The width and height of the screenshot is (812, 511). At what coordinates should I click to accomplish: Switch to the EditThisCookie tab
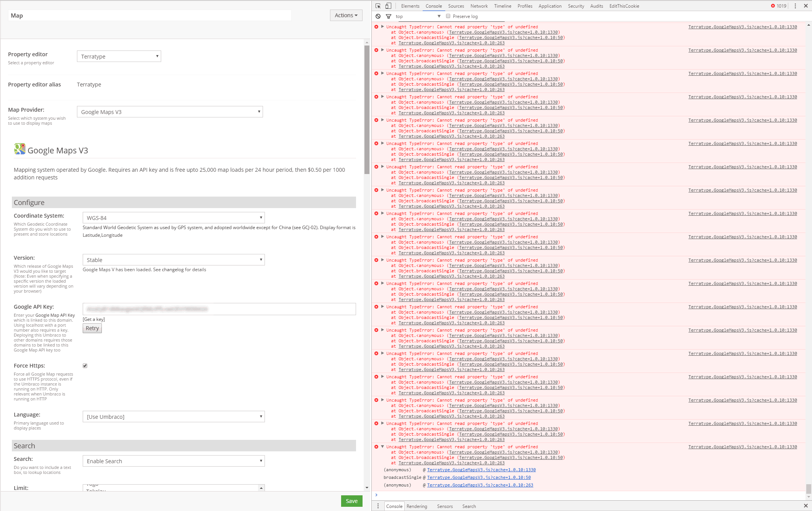click(x=624, y=6)
